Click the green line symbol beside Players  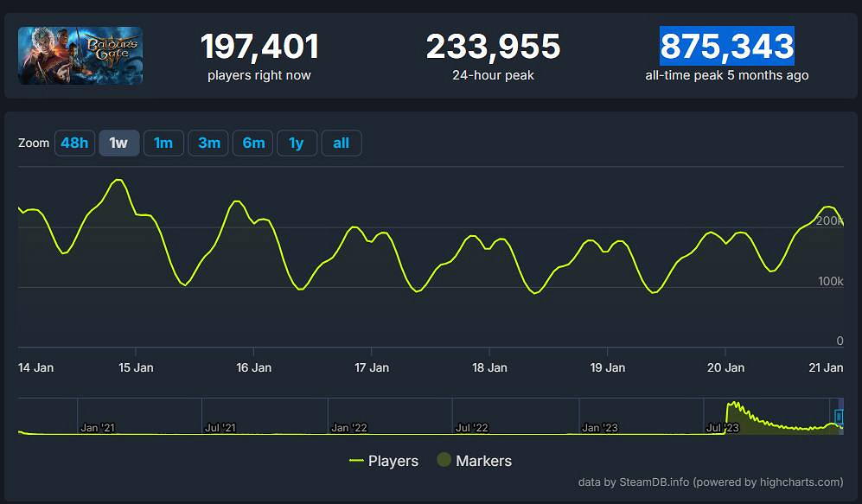(356, 461)
